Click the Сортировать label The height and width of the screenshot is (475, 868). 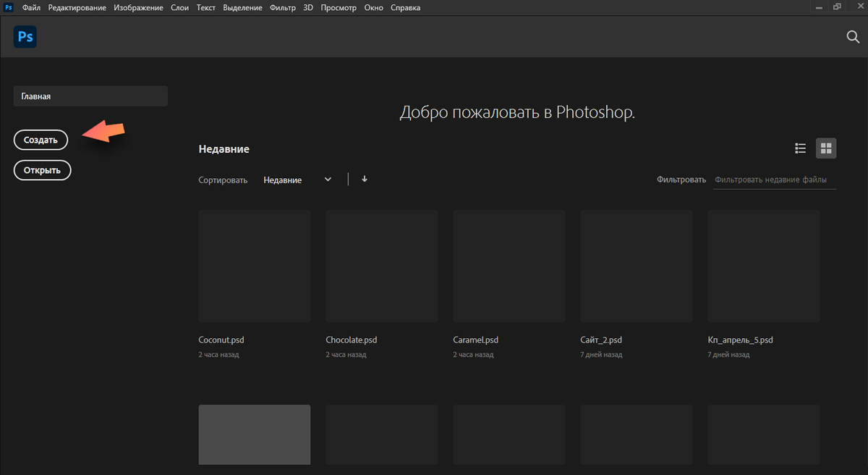pos(223,180)
